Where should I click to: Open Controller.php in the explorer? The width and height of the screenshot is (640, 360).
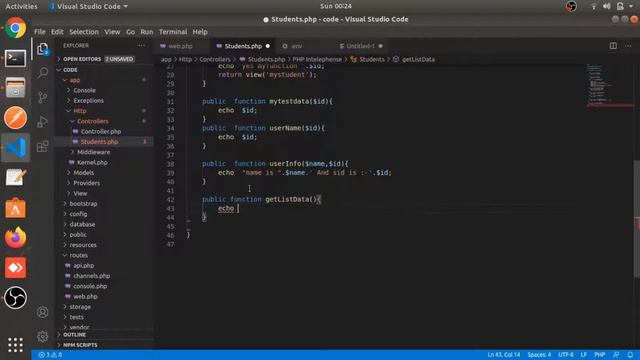click(104, 131)
